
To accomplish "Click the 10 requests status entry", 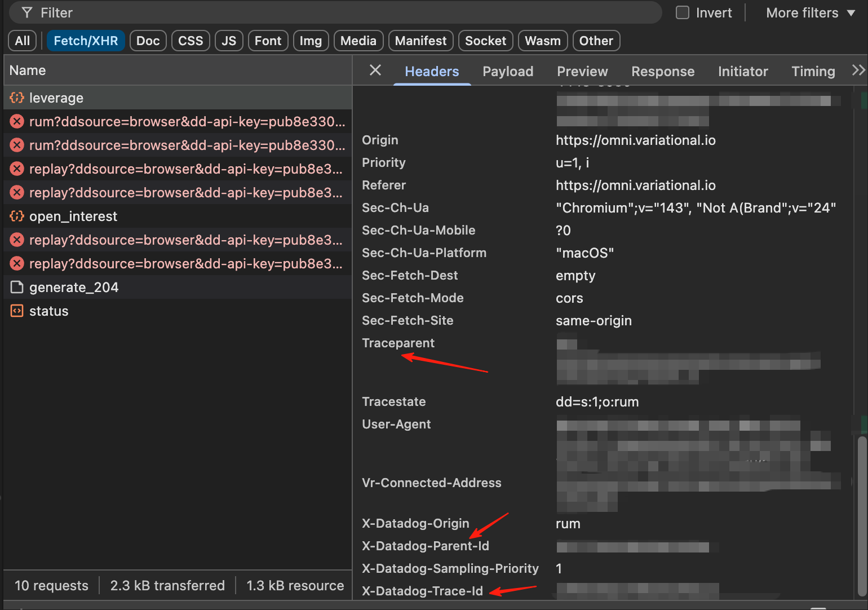I will [51, 585].
